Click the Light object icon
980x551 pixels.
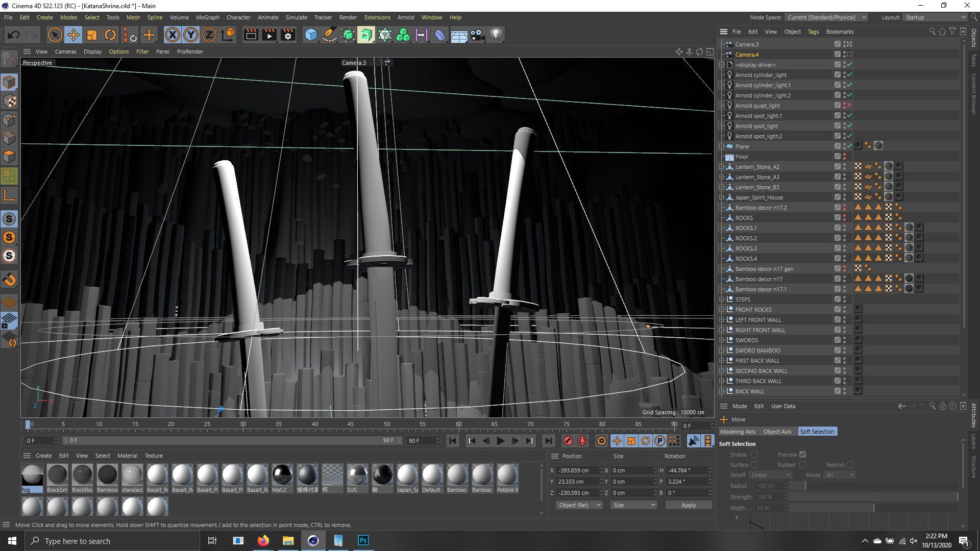[496, 35]
